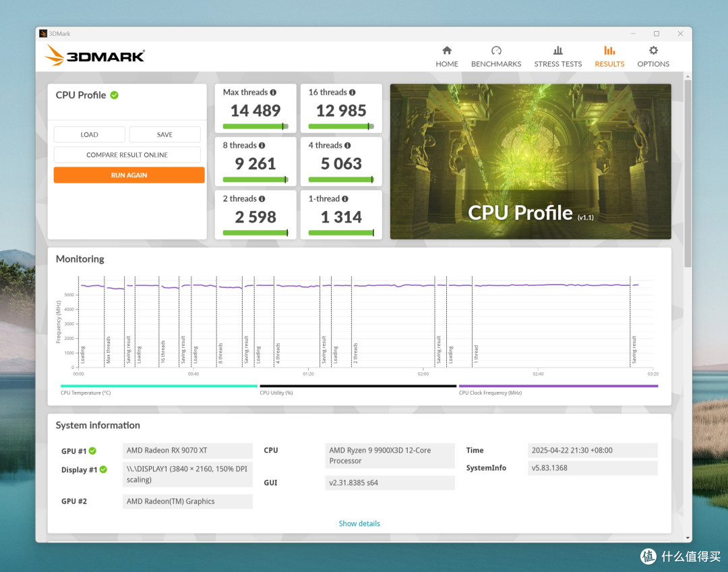
Task: Toggle the CPU Utility legend line
Action: click(x=358, y=386)
